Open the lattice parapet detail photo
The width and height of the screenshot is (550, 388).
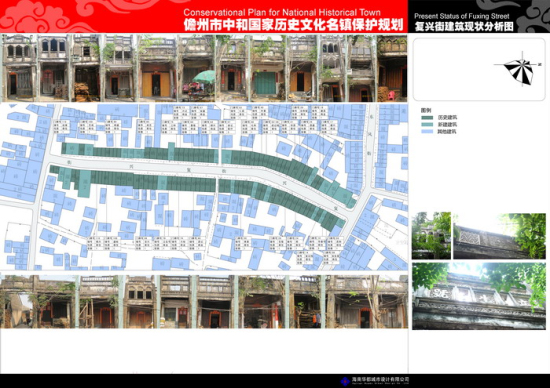point(499,236)
